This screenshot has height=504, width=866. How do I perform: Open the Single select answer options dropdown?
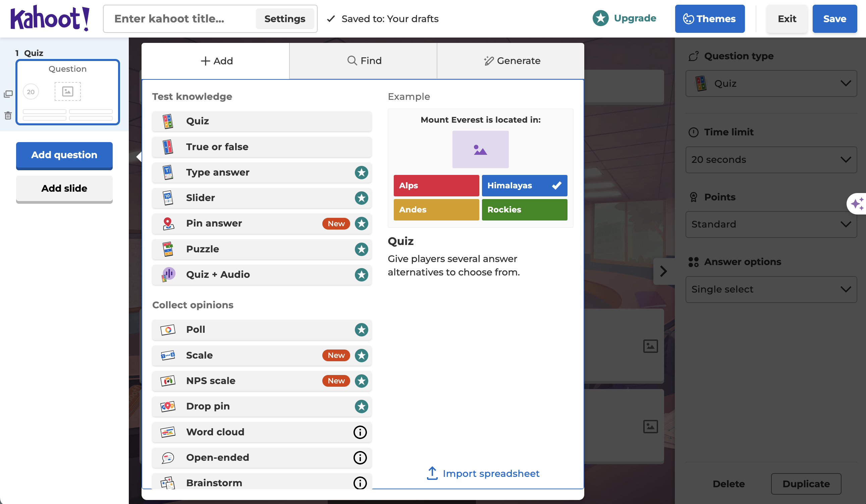point(771,290)
